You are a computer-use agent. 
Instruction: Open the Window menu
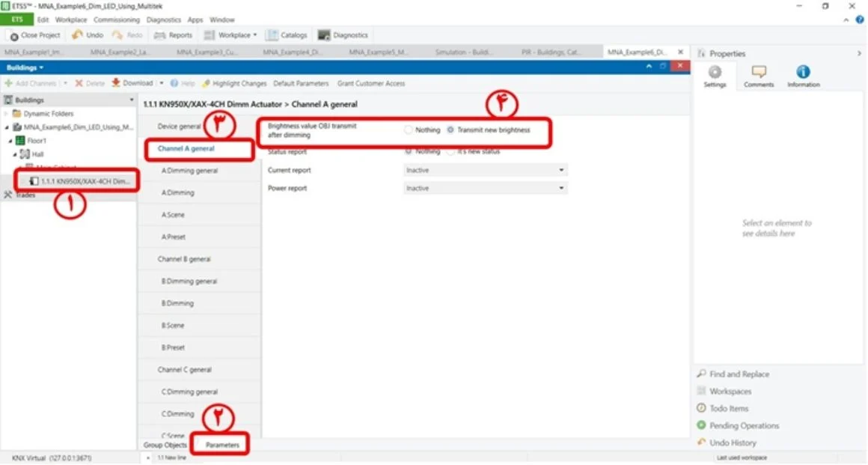click(x=222, y=20)
